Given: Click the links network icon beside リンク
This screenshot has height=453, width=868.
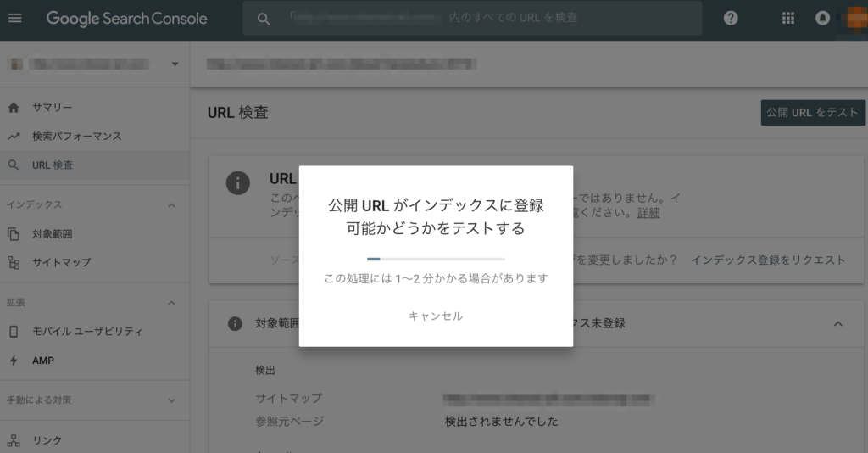Looking at the screenshot, I should tap(14, 440).
